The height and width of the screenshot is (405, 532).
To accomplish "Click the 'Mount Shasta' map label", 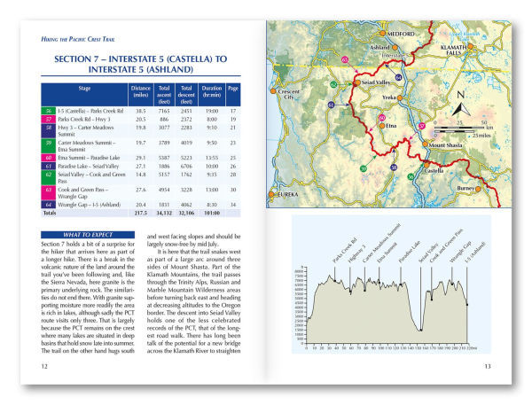I will [445, 145].
